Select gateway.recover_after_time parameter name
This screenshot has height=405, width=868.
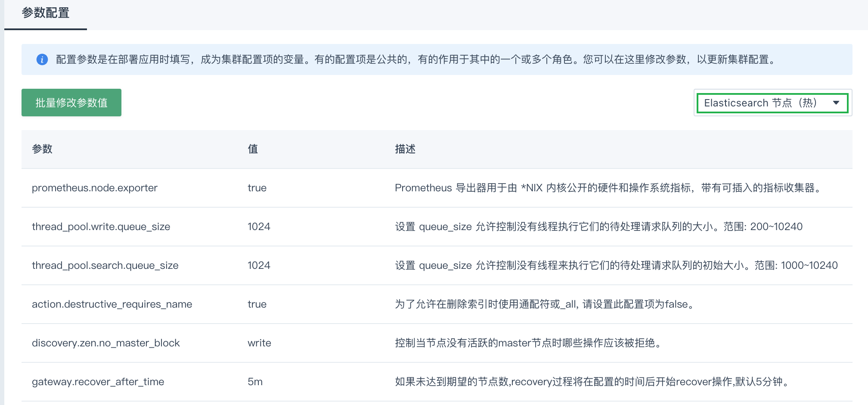click(98, 382)
